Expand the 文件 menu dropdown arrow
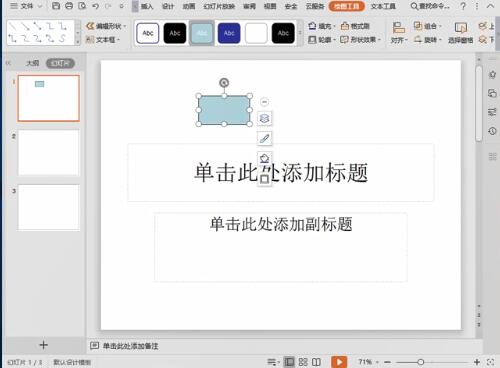Viewport: 500px width, 368px height. click(x=40, y=6)
